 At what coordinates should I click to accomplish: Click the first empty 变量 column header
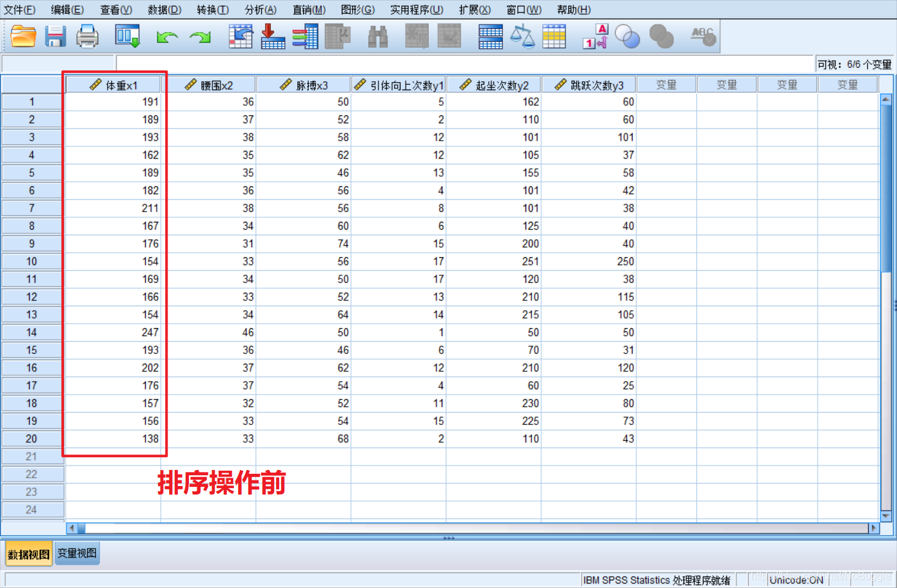tap(666, 84)
